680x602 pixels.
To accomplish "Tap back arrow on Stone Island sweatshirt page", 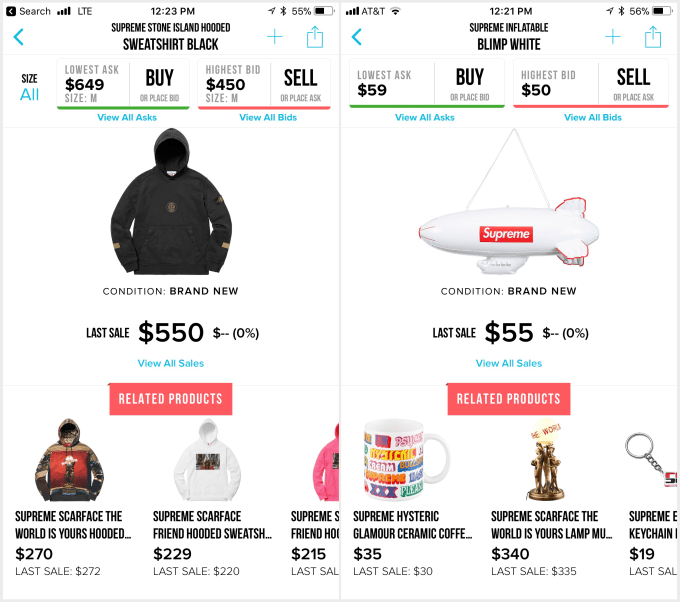I will point(19,37).
